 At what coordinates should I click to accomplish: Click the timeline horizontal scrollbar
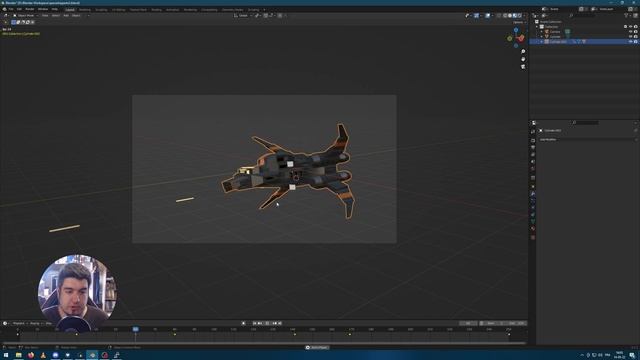point(264,343)
